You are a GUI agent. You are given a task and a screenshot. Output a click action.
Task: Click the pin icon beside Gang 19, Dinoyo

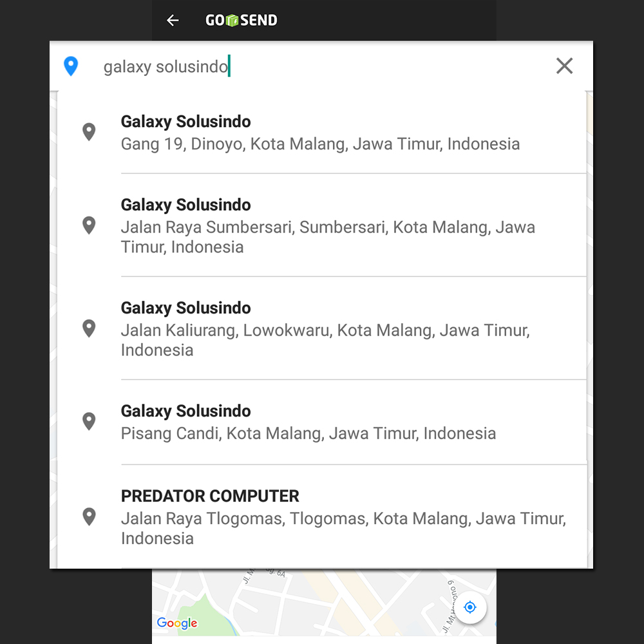(x=89, y=132)
